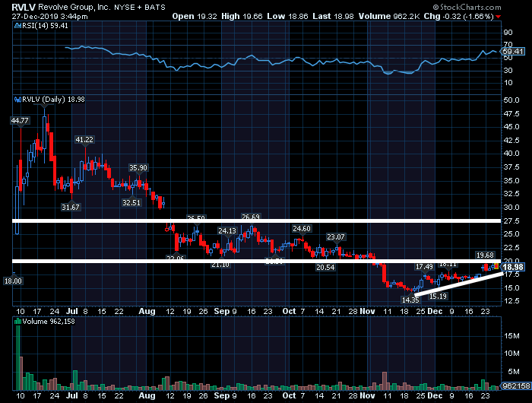Click the Volume 962.2K header value
Image resolution: width=532 pixels, height=403 pixels.
point(390,16)
